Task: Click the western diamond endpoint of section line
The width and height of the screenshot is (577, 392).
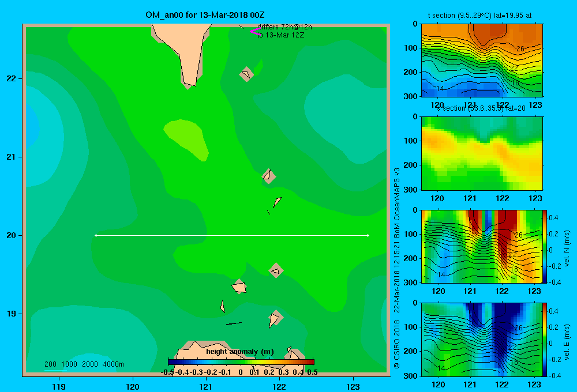Action: (x=96, y=235)
